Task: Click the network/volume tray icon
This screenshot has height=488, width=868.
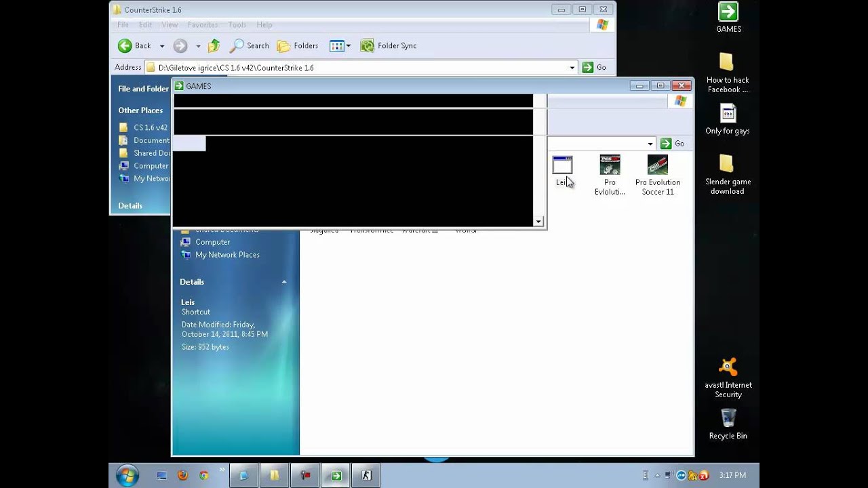Action: (x=668, y=476)
